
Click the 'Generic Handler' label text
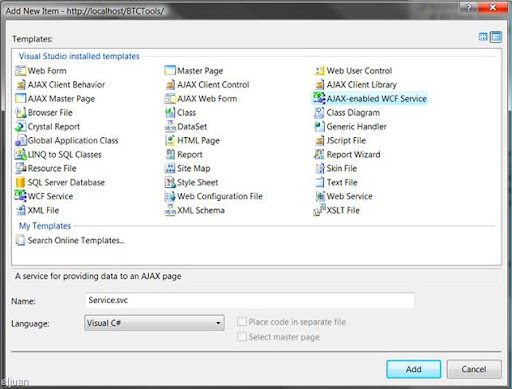tap(356, 127)
